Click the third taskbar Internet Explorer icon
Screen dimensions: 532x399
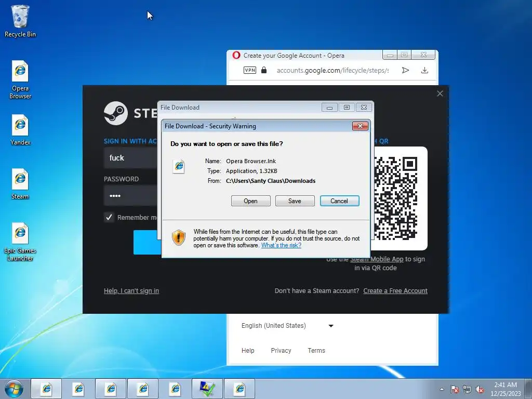111,389
